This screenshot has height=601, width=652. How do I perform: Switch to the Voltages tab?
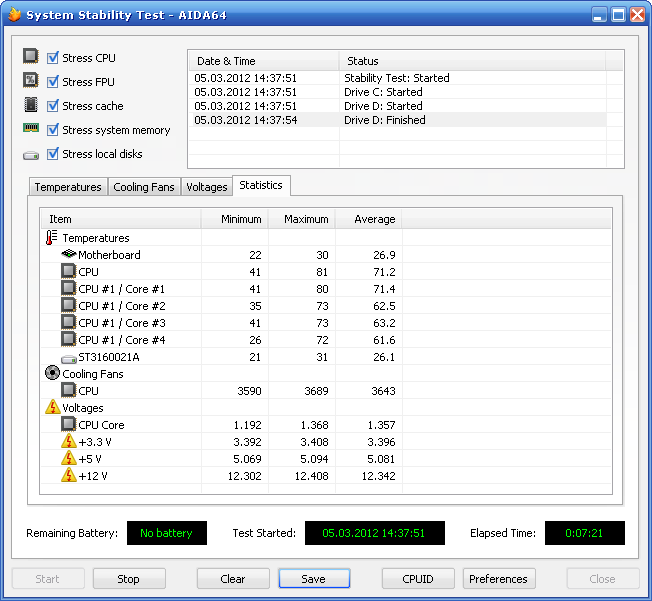click(x=207, y=187)
